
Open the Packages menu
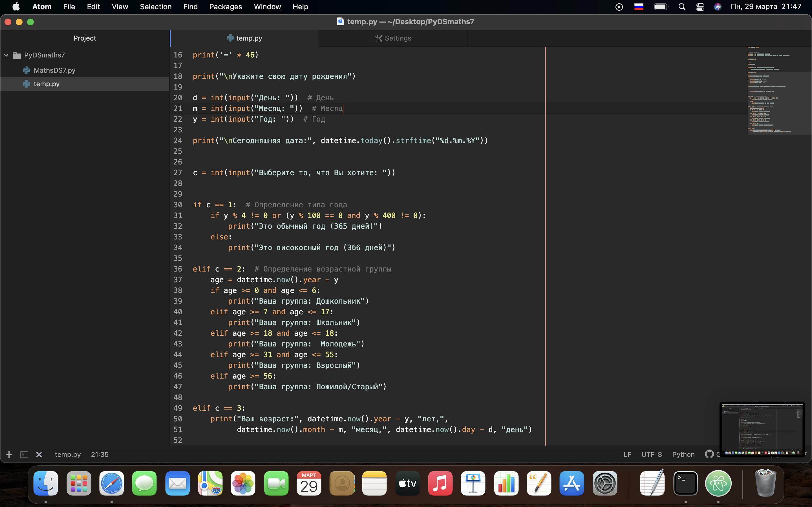point(226,7)
